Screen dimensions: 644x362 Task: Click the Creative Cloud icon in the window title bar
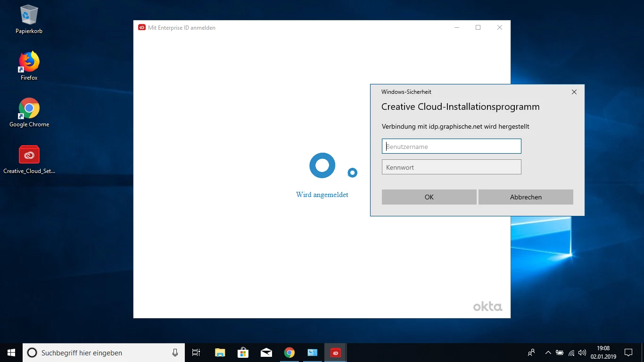tap(141, 28)
